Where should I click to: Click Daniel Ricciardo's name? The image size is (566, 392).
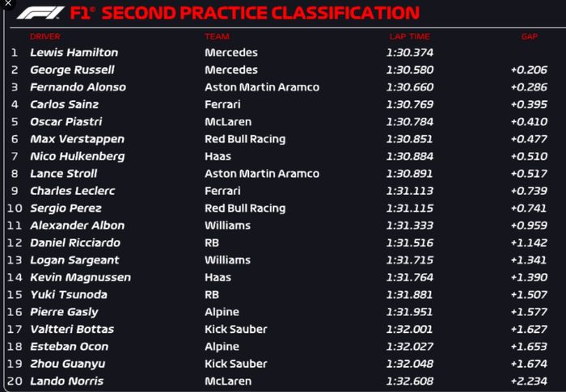75,242
